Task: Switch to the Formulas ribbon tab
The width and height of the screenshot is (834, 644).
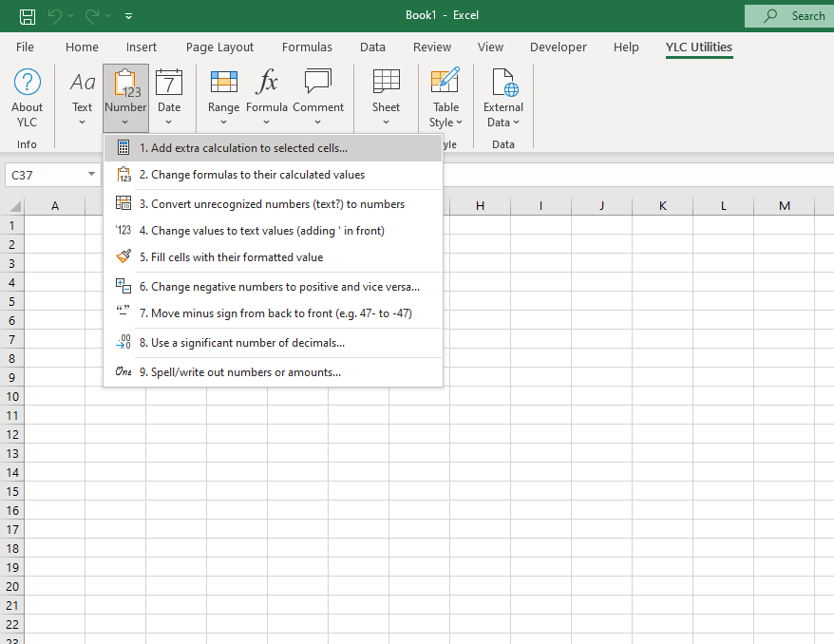Action: coord(307,47)
